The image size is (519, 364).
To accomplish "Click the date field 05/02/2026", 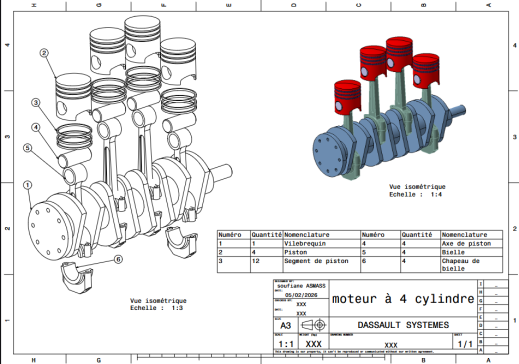I will pyautogui.click(x=301, y=295).
